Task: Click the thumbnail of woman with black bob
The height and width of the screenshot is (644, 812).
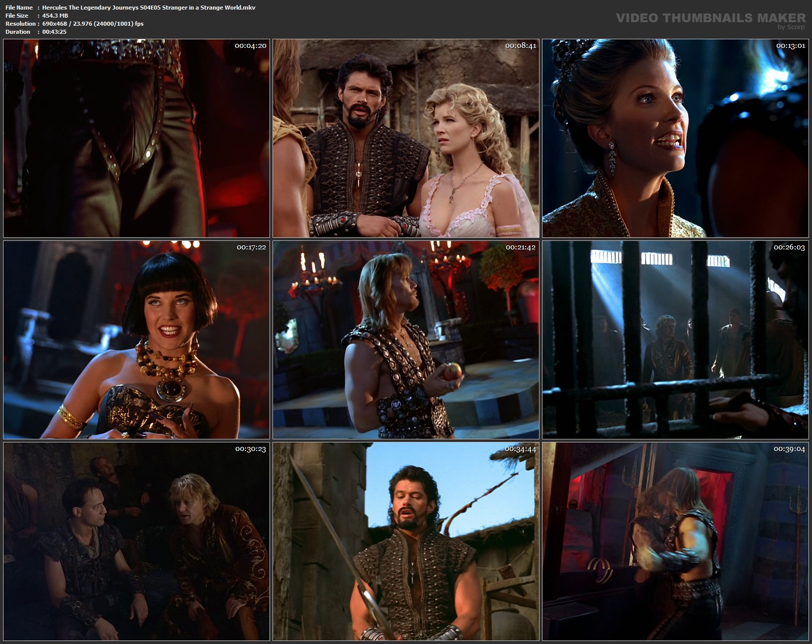Action: point(137,340)
